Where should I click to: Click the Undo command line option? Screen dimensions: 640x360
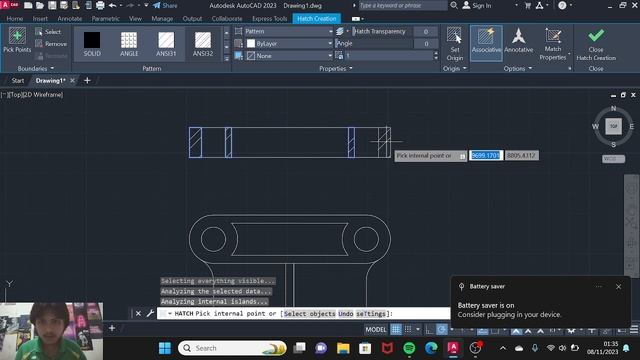346,313
